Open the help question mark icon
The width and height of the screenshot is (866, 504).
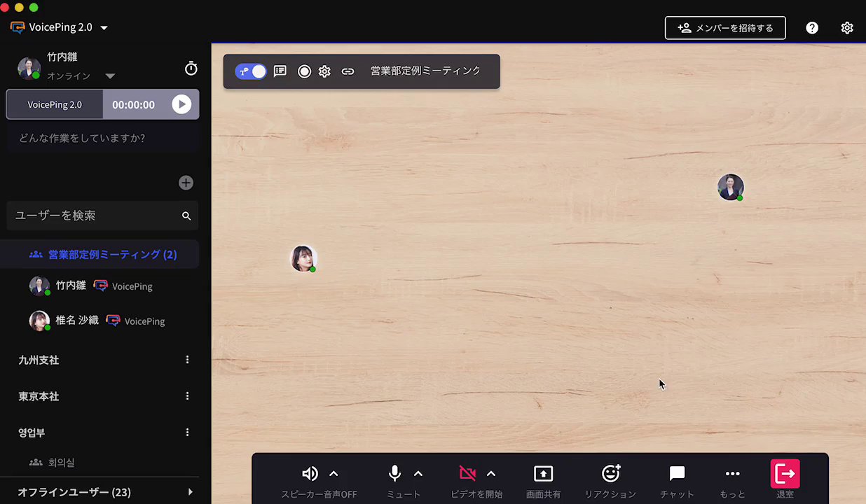[812, 28]
